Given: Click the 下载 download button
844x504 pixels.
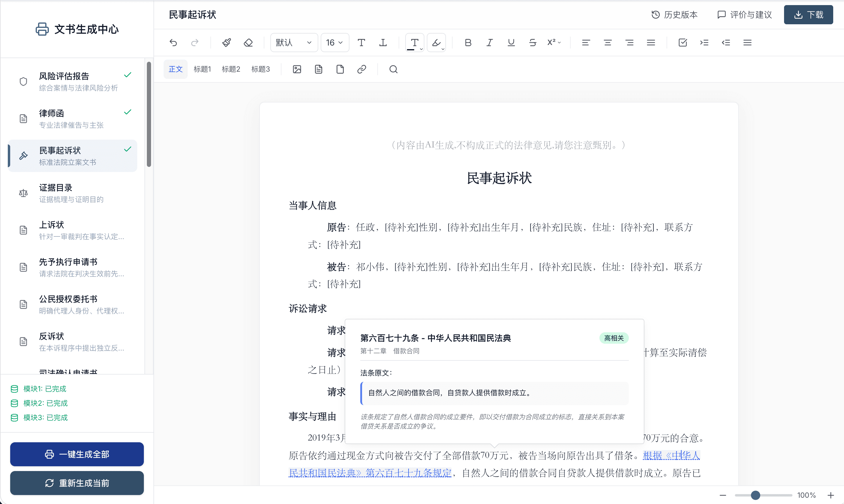Looking at the screenshot, I should pos(808,15).
